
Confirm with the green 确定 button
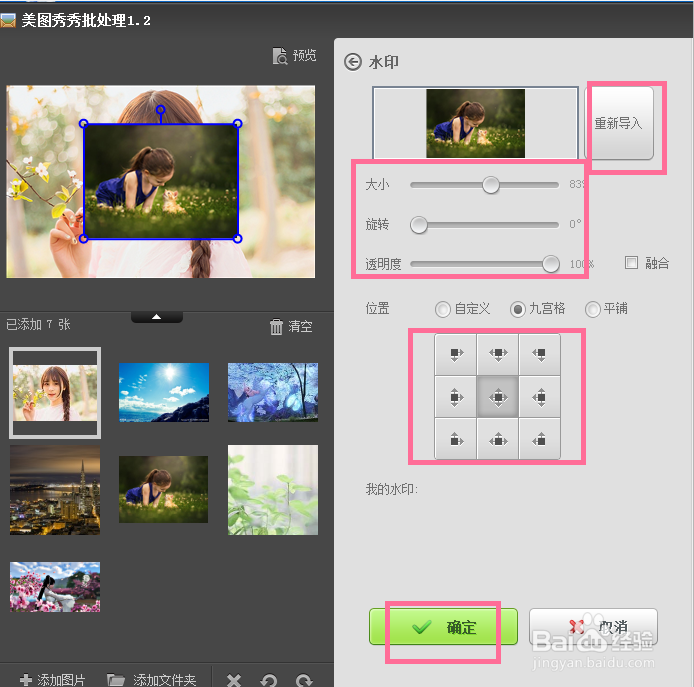(x=443, y=626)
